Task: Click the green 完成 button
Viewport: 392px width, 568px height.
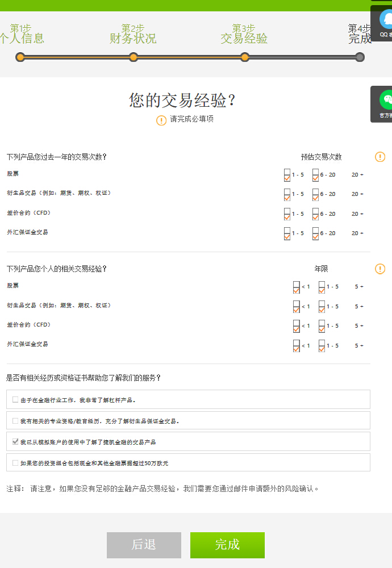Action: 227,545
